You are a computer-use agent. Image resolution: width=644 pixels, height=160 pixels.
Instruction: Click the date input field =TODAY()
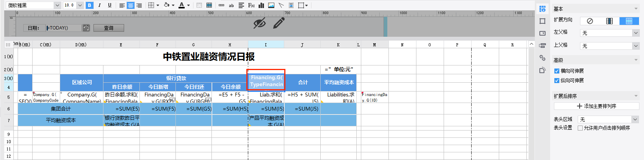(64, 28)
